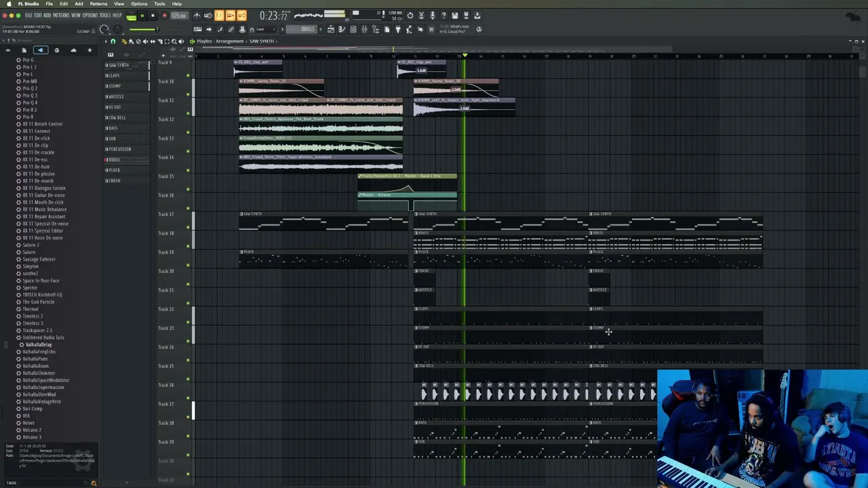Select the PERCUSSION pattern in picker
The image size is (868, 488).
[x=127, y=149]
